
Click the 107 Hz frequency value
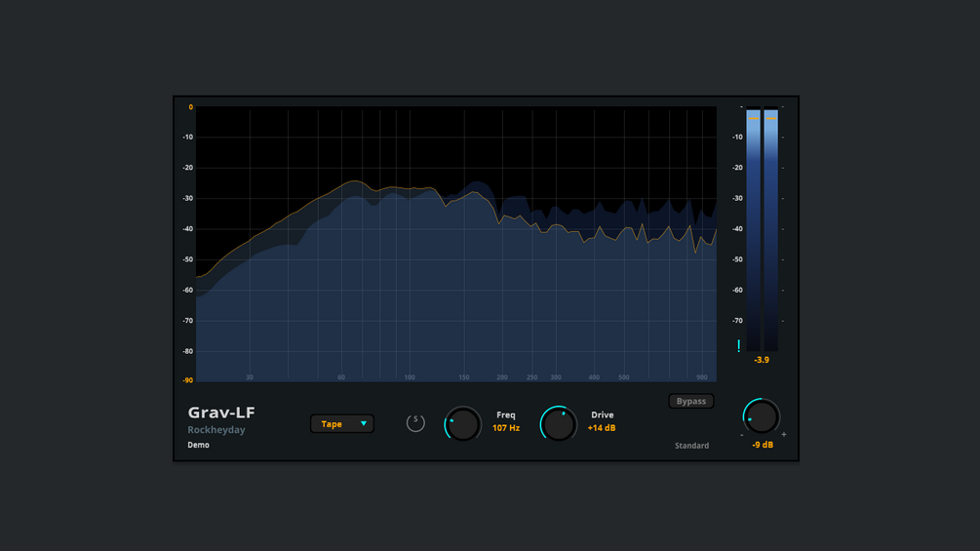pyautogui.click(x=506, y=428)
